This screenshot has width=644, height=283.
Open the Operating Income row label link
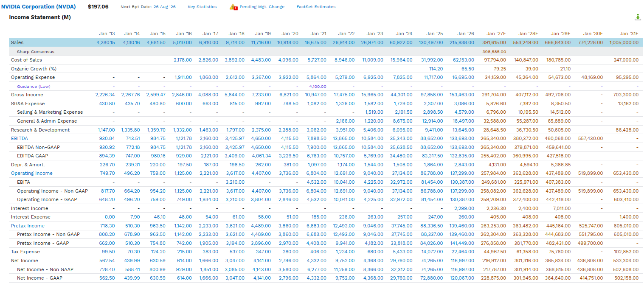pos(32,173)
